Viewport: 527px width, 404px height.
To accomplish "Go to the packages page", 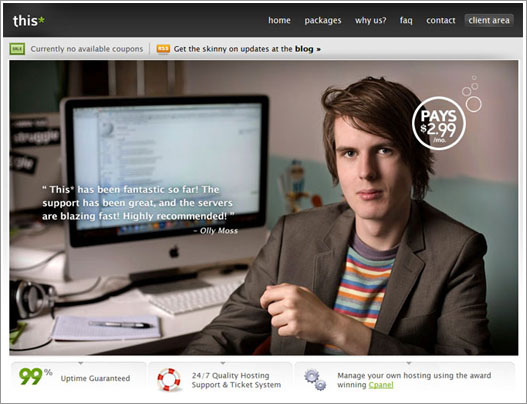I will click(x=323, y=21).
